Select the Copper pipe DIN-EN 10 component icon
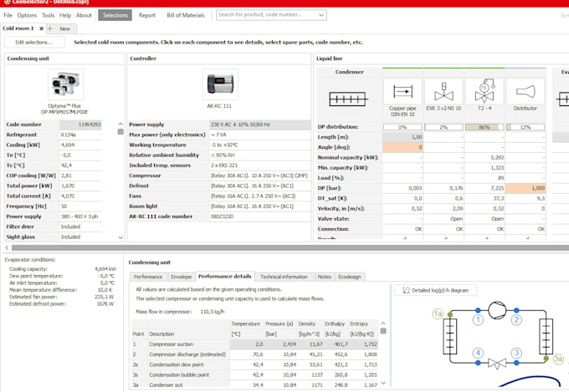Screen dimensions: 569x392 [x=402, y=91]
